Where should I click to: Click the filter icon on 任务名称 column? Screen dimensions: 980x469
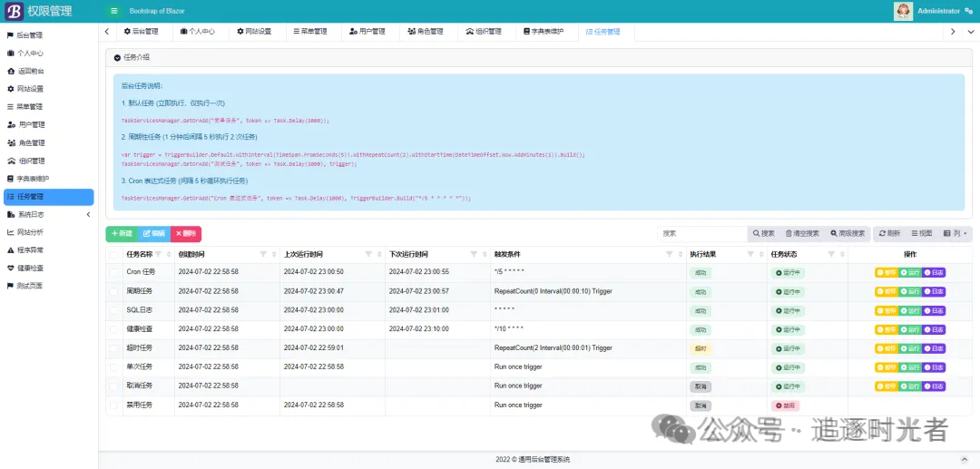coord(158,254)
